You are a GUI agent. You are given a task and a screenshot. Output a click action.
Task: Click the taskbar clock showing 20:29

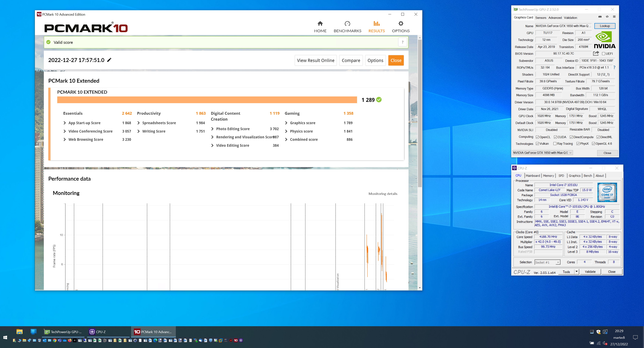tap(619, 331)
